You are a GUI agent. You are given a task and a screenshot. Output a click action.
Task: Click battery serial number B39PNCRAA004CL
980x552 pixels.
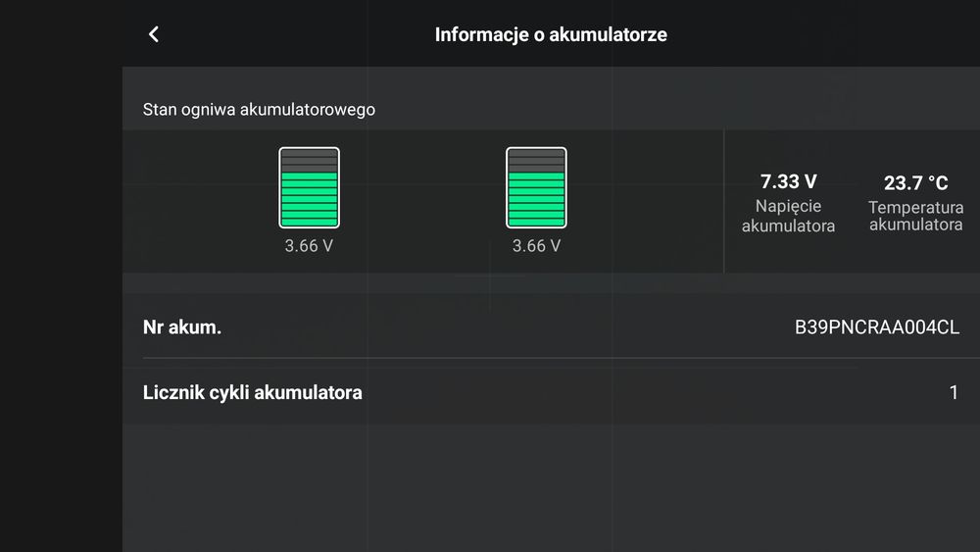pos(877,326)
